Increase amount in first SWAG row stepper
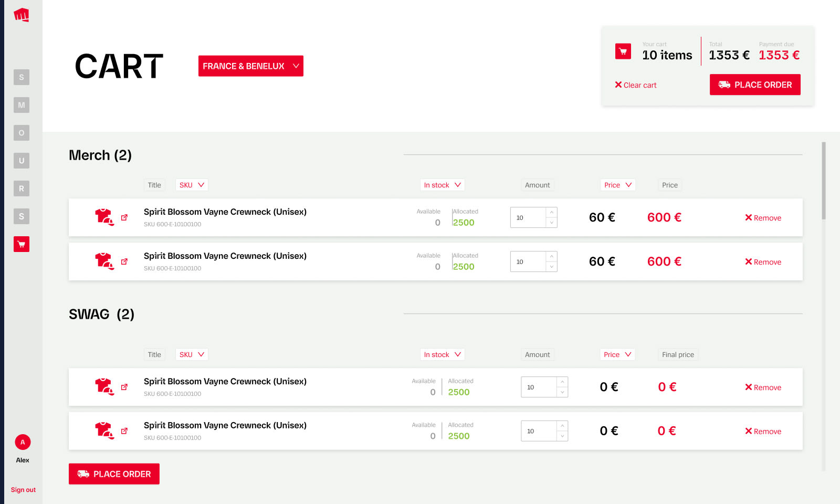Viewport: 840px width, 504px height. 562,382
